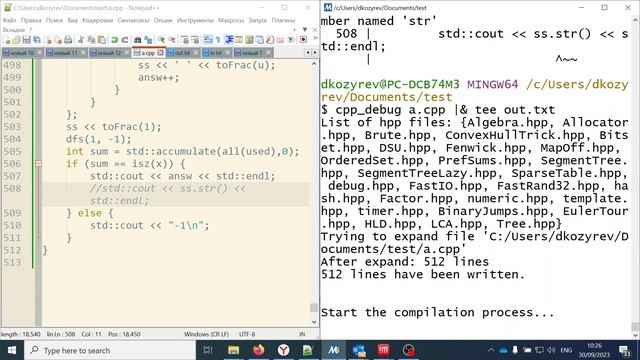The width and height of the screenshot is (640, 360).
Task: Click the green Undo arrow icon
Action: [x=114, y=40]
